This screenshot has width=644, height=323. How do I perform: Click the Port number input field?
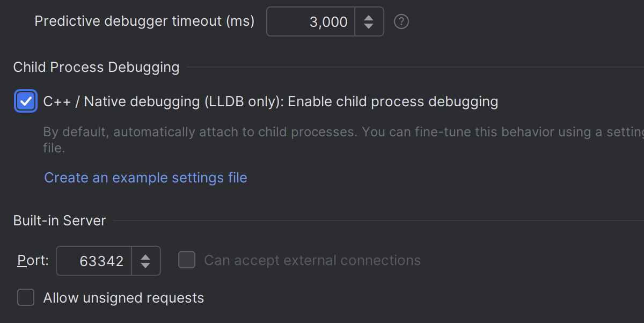coord(94,261)
